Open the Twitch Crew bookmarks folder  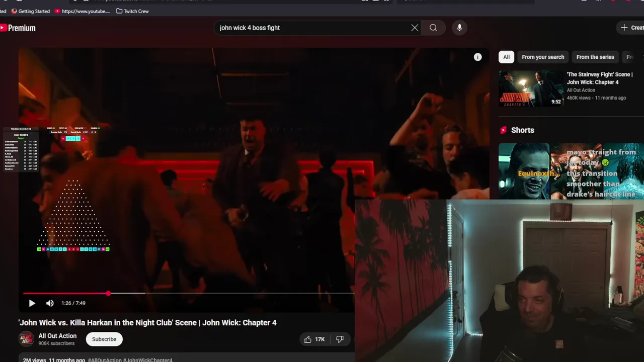[x=132, y=11]
